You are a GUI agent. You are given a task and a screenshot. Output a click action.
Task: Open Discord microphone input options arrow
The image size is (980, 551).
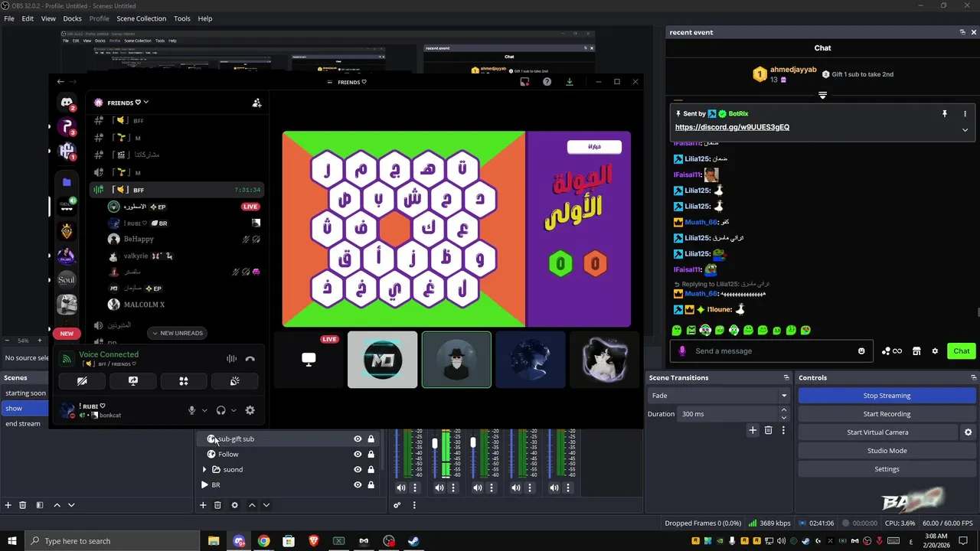pos(204,410)
